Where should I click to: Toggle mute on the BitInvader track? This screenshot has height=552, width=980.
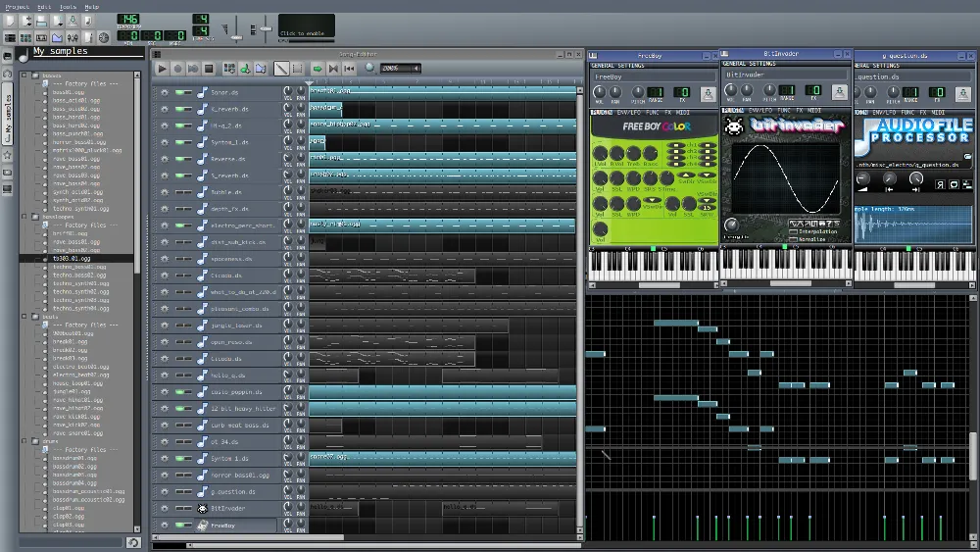179,508
